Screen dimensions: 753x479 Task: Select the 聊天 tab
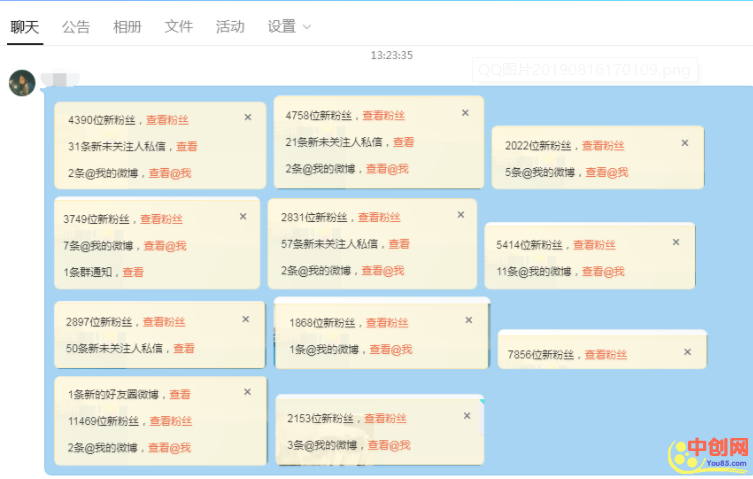(x=25, y=27)
